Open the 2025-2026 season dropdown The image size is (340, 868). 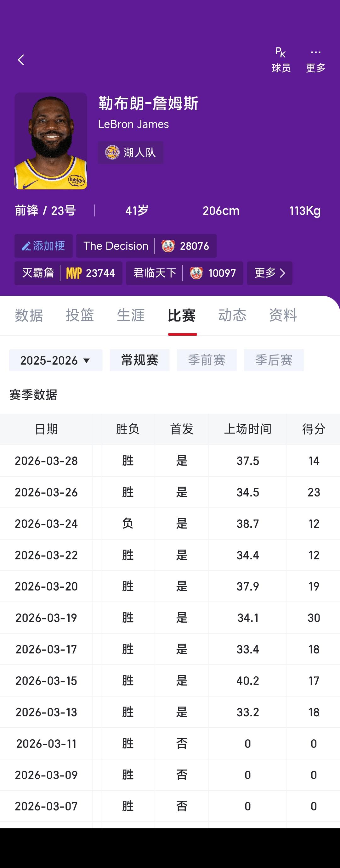point(56,360)
